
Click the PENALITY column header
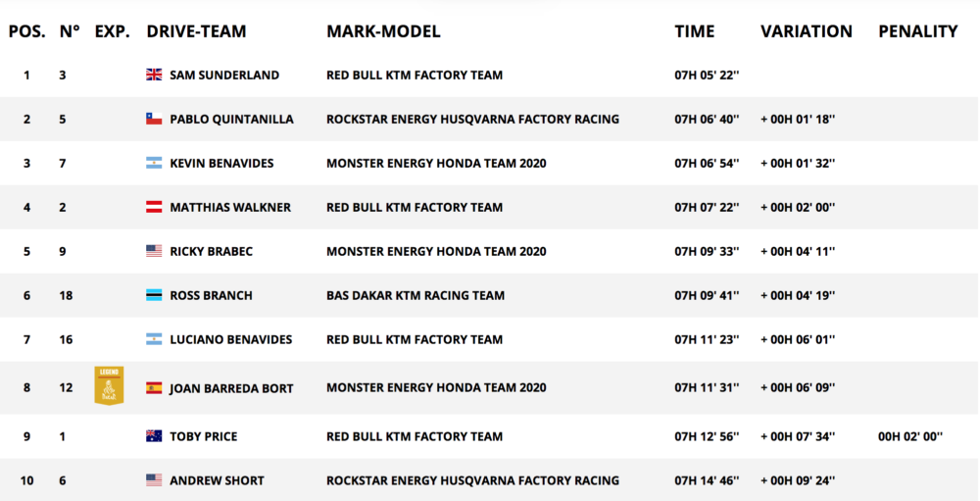[x=918, y=31]
